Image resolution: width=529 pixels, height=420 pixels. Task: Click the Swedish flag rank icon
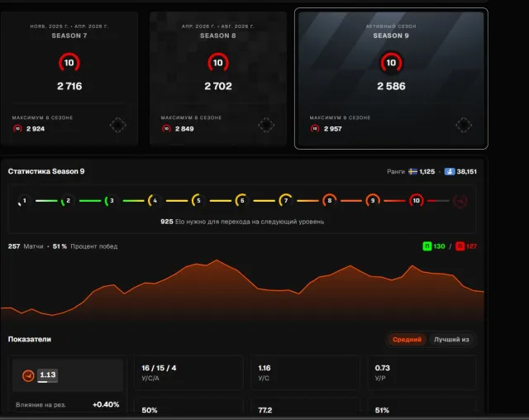(x=412, y=172)
